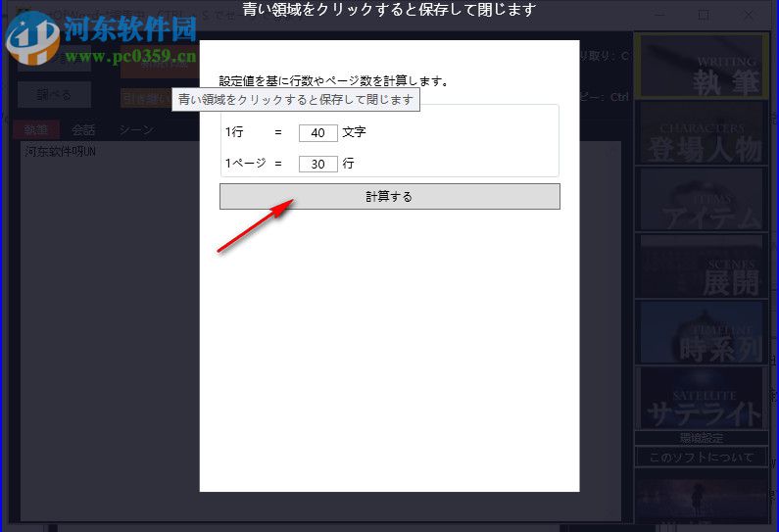Open the 執筆 Writing panel thumbnail
Viewport: 779px width, 532px height.
point(701,66)
